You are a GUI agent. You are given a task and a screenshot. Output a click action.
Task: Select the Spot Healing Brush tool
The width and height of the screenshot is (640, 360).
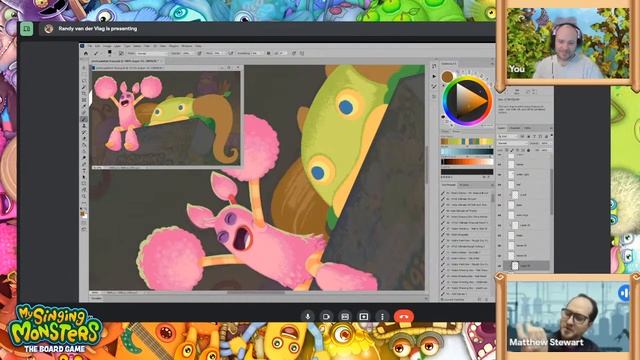click(x=84, y=112)
